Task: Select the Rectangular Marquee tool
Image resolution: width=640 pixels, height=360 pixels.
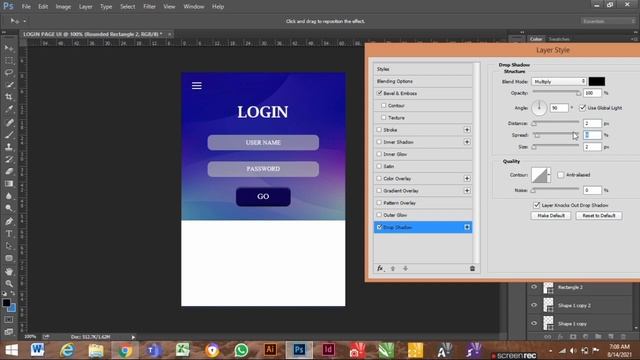Action: 9,60
